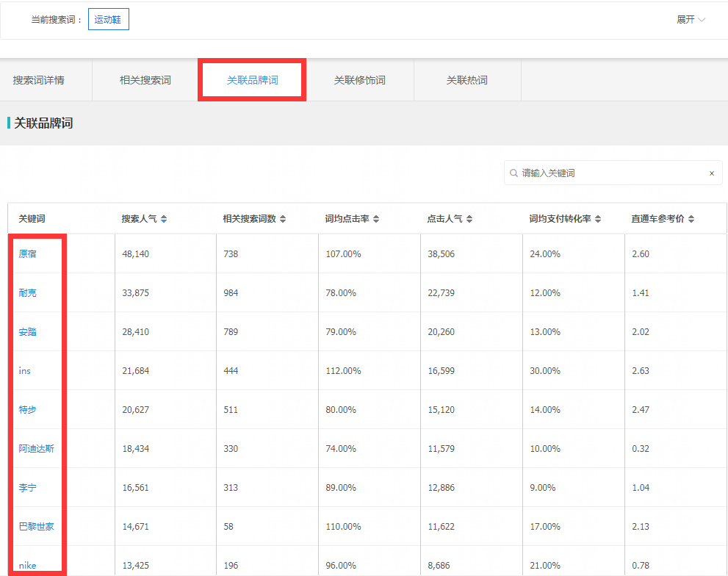Focus the 请输入关键词 search field

613,173
